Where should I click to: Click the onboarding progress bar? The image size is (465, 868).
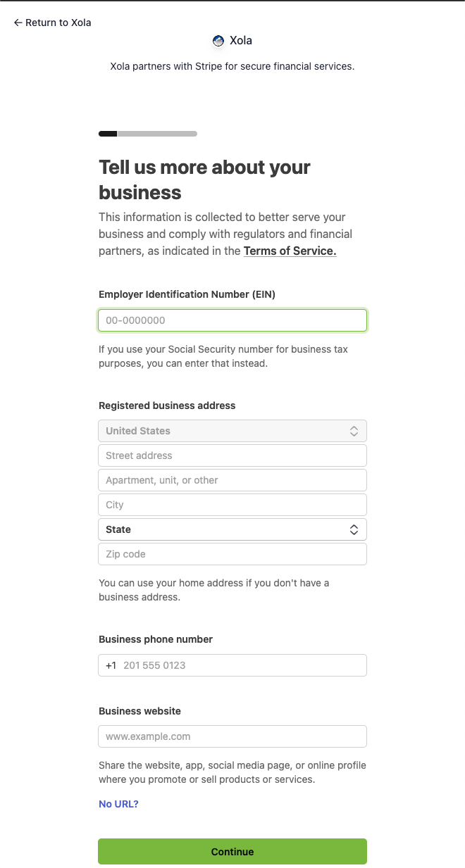pos(148,134)
